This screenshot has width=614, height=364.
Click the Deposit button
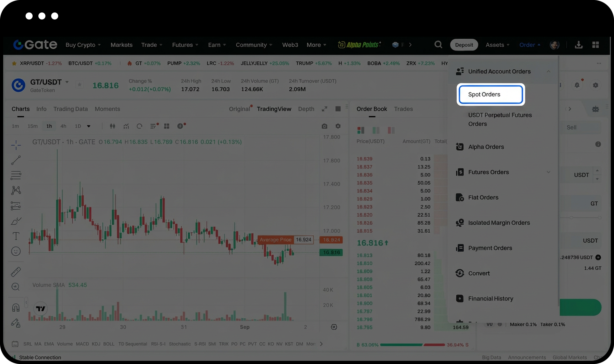(464, 45)
